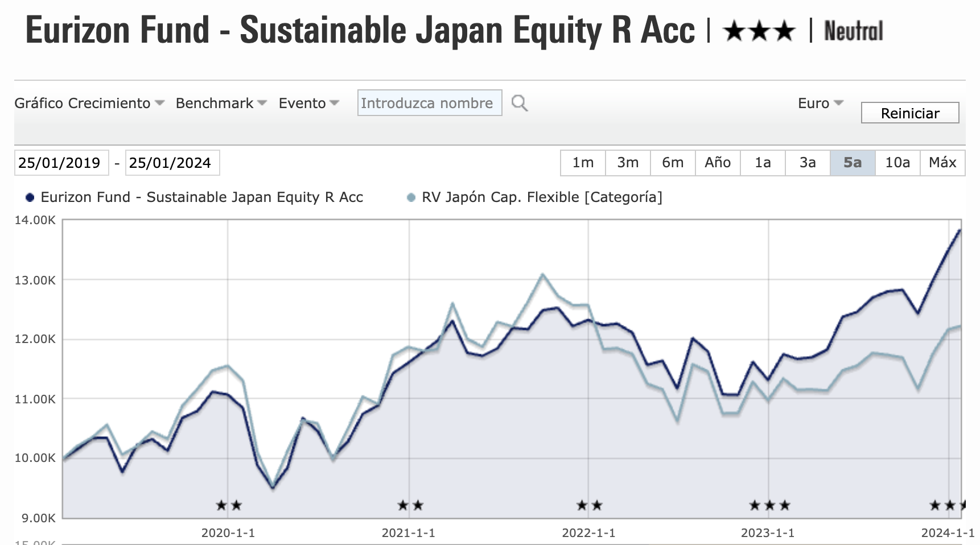Image resolution: width=980 pixels, height=545 pixels.
Task: Click the search magnifier icon
Action: [519, 103]
